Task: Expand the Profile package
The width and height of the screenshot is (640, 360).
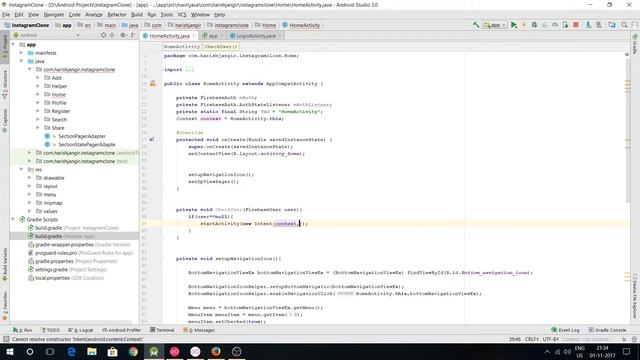Action: [38, 102]
